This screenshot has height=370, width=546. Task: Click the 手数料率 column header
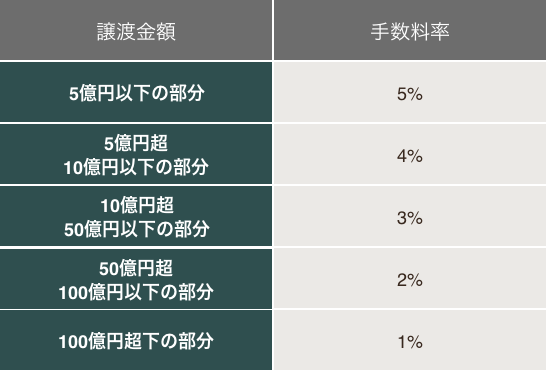click(410, 30)
